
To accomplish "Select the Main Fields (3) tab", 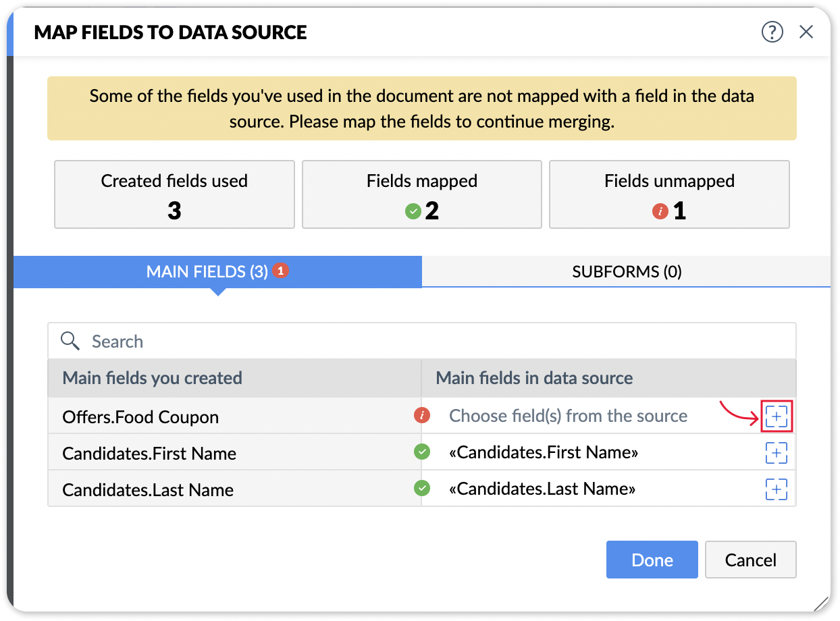I will click(207, 272).
